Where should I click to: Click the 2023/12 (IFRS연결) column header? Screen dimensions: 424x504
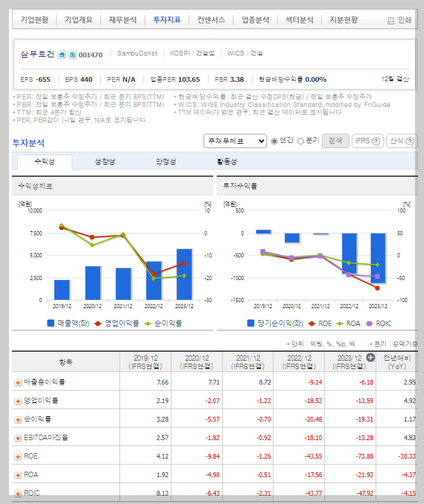349,362
